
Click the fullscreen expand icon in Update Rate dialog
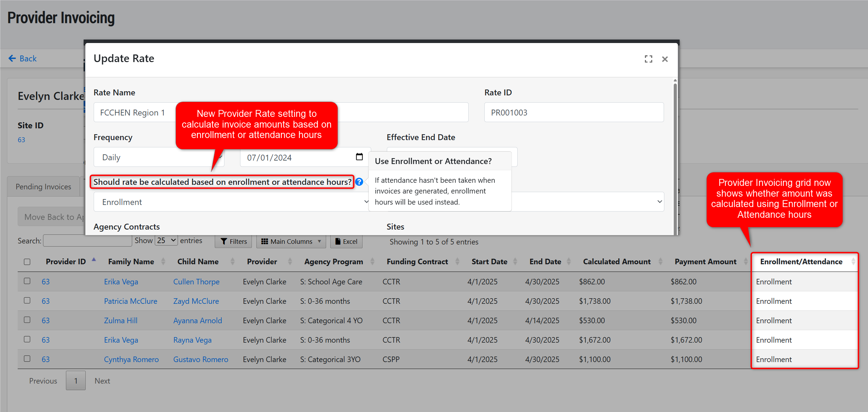(x=648, y=59)
